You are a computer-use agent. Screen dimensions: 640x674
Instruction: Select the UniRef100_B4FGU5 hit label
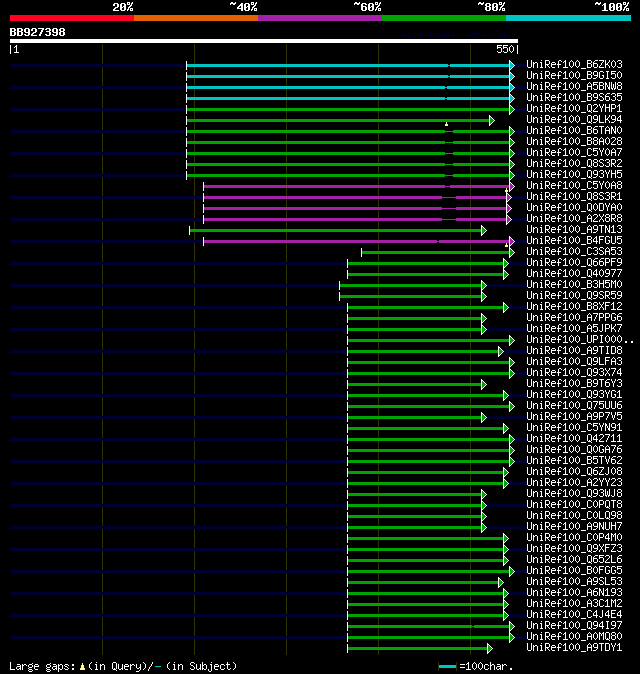click(x=574, y=241)
